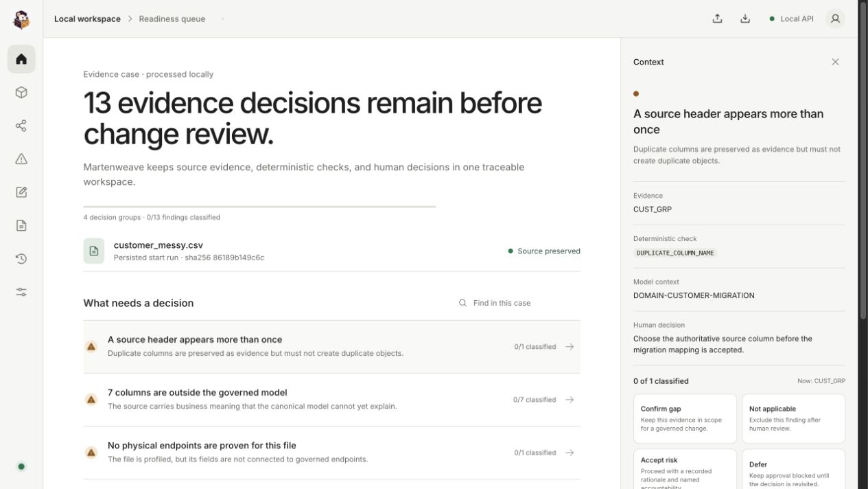
Task: Click the DUPLICATE_COLUMN_NAME check tag
Action: pyautogui.click(x=675, y=253)
